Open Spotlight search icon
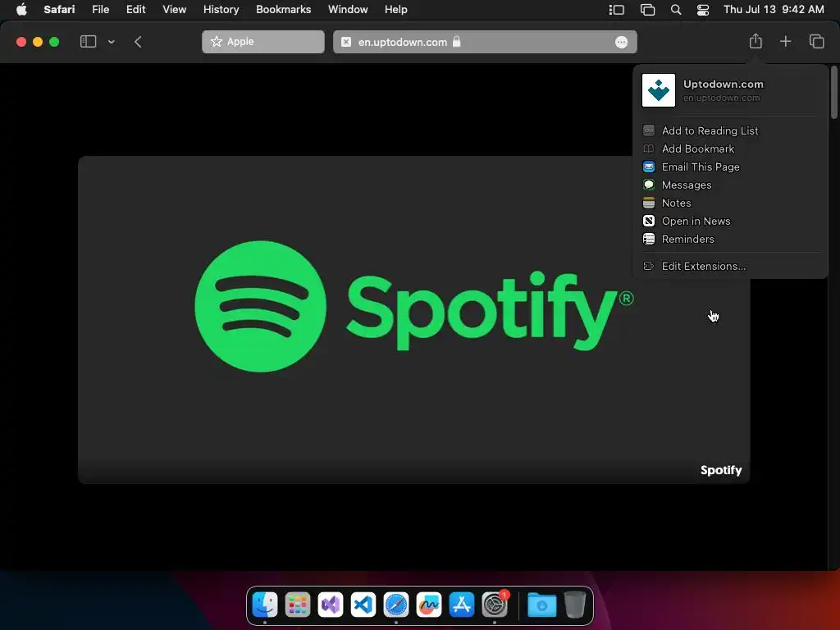 point(676,10)
